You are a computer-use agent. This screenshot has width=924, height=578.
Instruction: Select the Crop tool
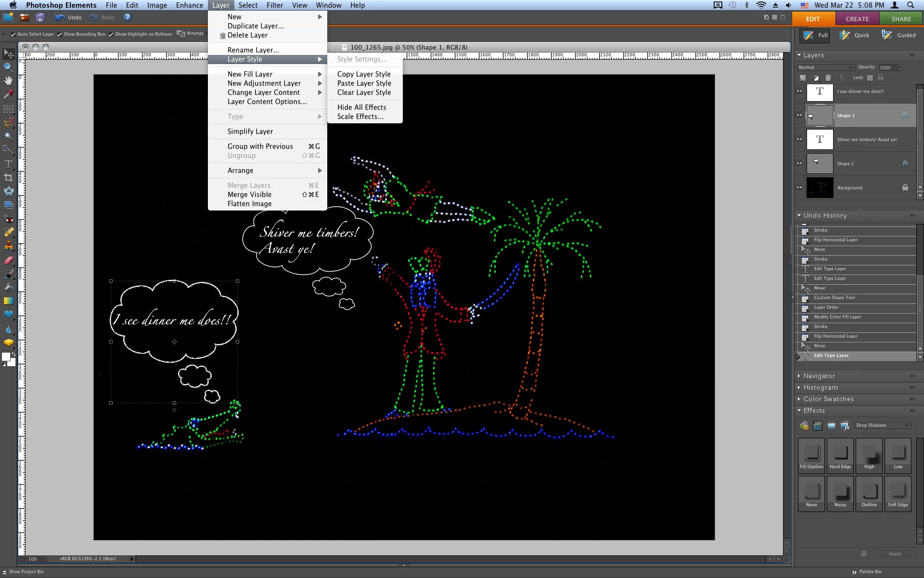[8, 178]
